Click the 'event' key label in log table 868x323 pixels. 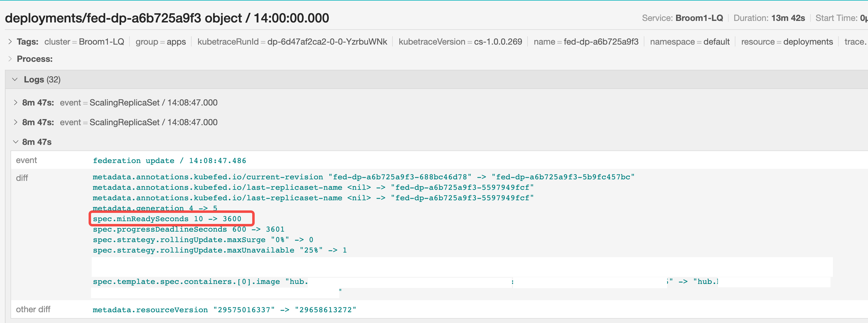pos(26,161)
